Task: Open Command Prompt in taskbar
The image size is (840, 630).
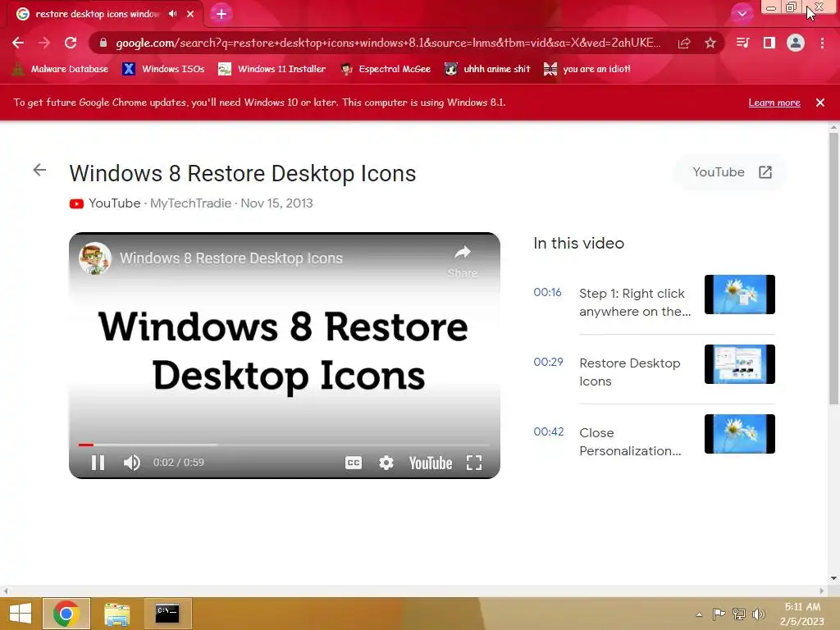Action: coord(167,614)
